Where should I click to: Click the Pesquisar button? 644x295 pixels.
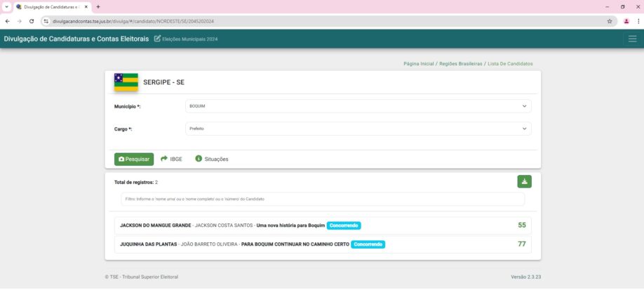[134, 159]
